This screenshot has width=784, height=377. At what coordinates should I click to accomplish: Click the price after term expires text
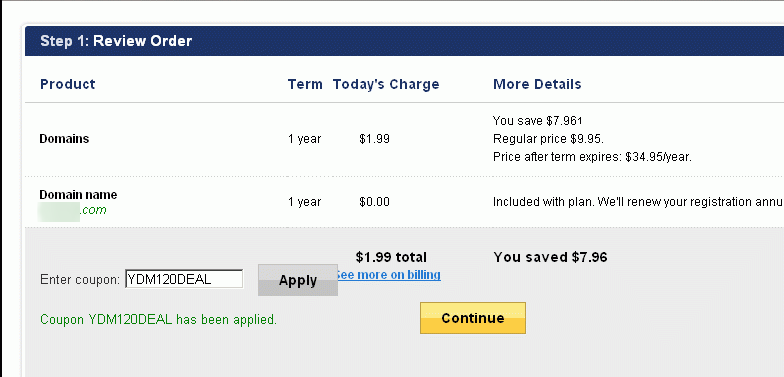(592, 157)
